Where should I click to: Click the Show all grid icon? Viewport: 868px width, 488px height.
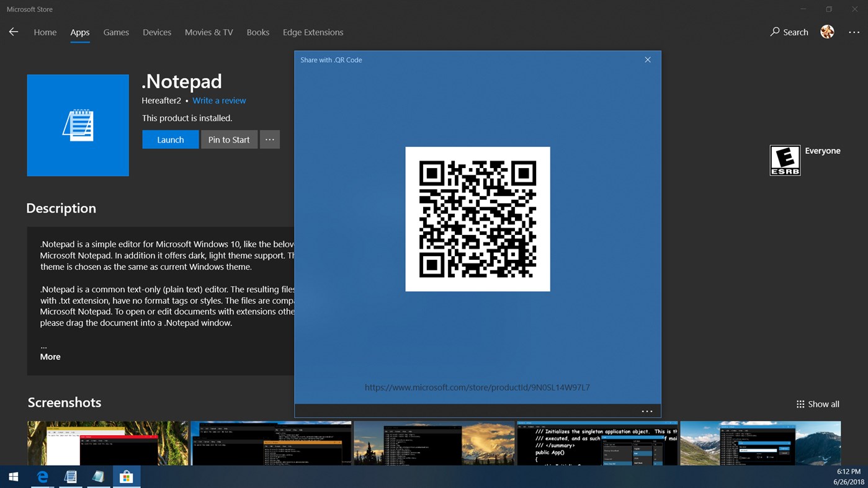(x=800, y=404)
